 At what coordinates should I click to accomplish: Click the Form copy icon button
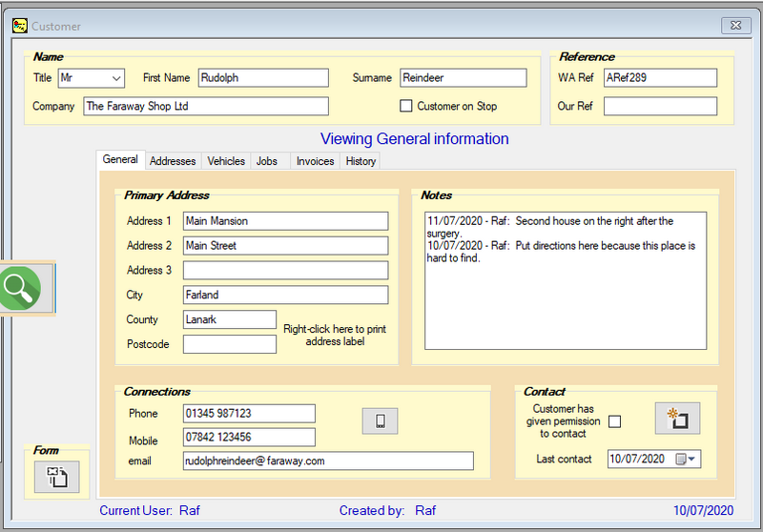pos(57,477)
